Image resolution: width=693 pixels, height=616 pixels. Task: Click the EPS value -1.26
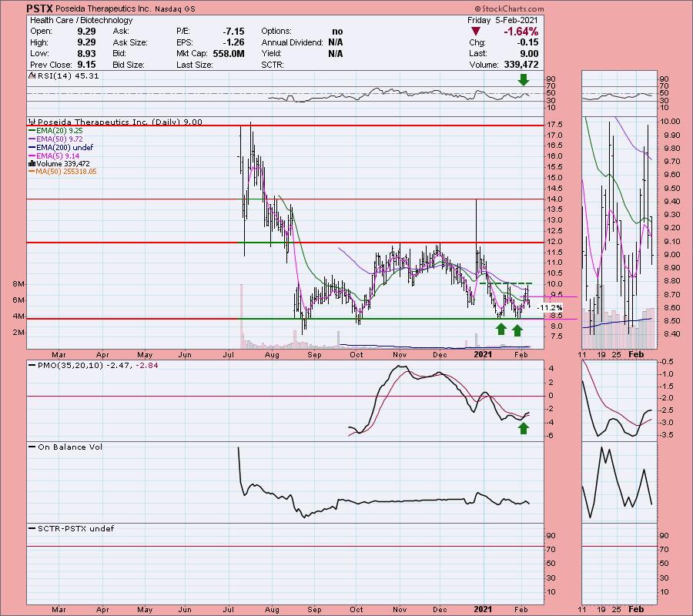click(234, 42)
